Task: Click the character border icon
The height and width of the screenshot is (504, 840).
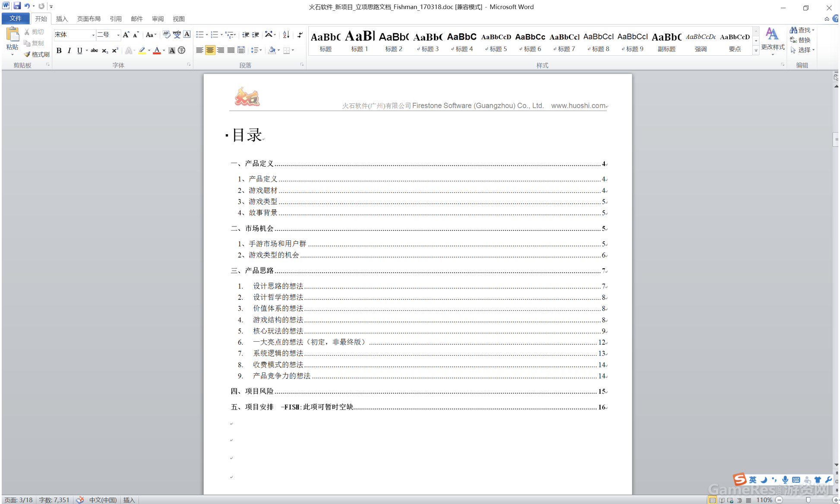Action: pos(187,35)
